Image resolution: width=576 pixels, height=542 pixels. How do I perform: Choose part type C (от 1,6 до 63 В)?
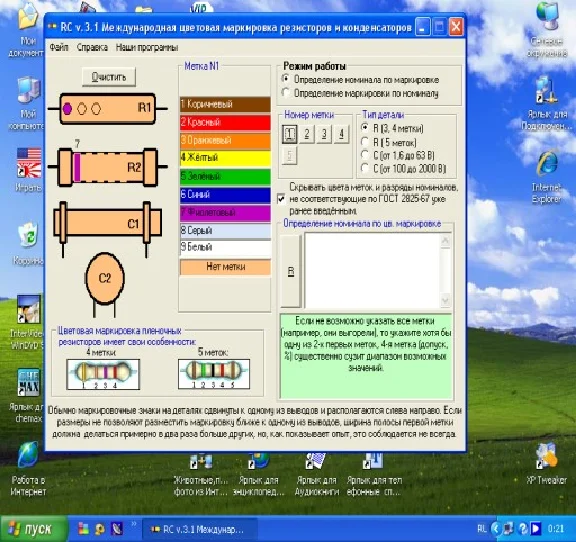(x=397, y=155)
